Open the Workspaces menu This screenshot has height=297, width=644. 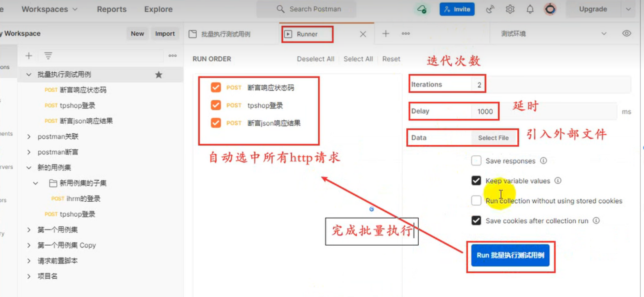point(49,9)
